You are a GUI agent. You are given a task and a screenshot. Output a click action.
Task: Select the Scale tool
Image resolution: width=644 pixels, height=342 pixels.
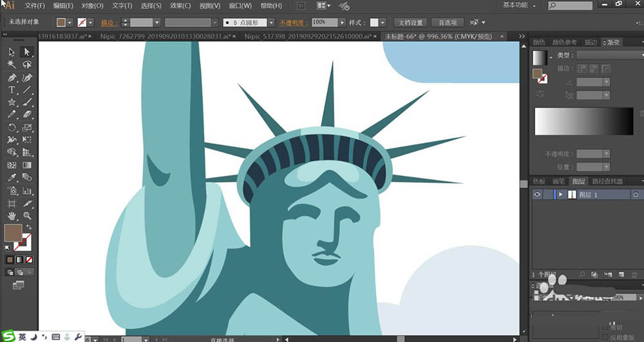pyautogui.click(x=27, y=128)
